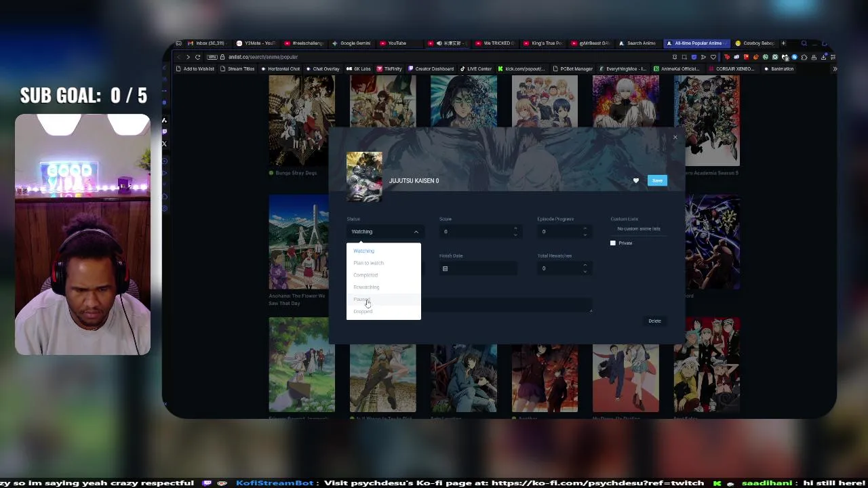This screenshot has width=868, height=488.
Task: Increase Score with the up arrow
Action: pyautogui.click(x=515, y=229)
